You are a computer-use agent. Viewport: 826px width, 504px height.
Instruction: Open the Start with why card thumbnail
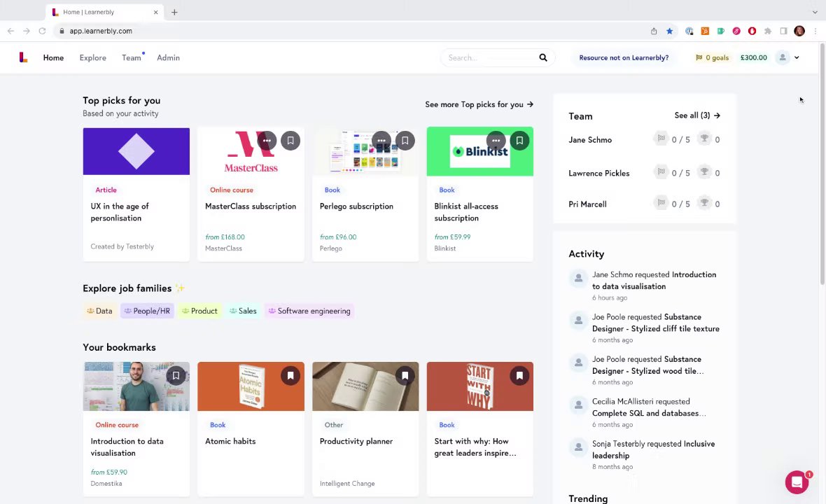point(480,386)
